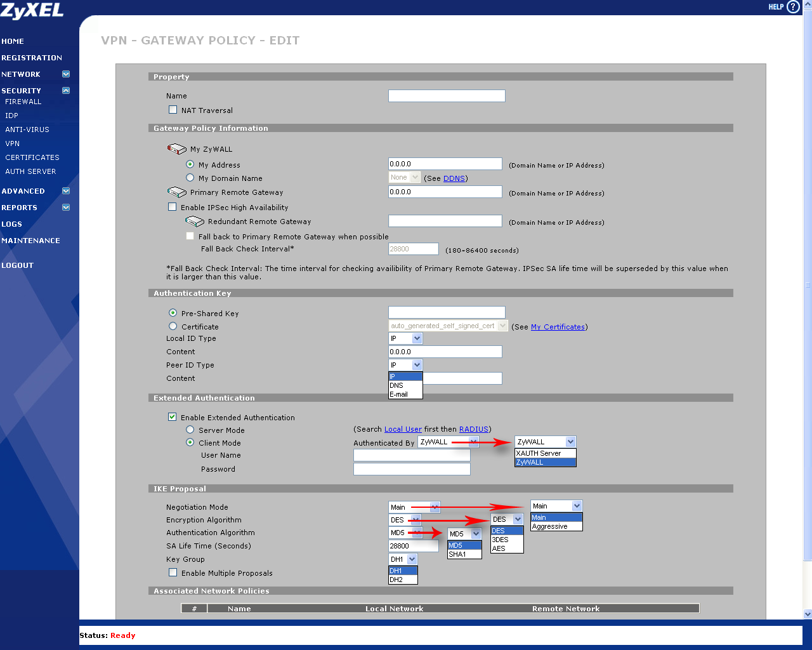This screenshot has width=812, height=650.
Task: Click the Primary Remote Gateway device icon
Action: click(x=176, y=192)
